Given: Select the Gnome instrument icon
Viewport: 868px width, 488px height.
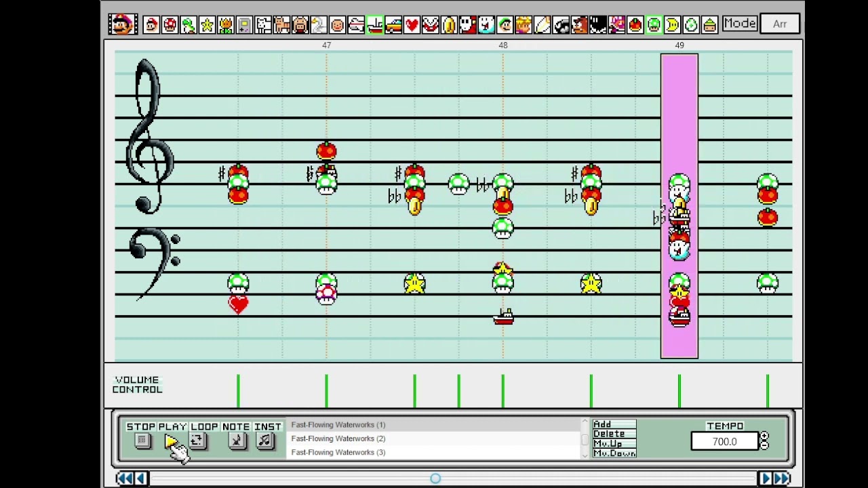Looking at the screenshot, I should [x=709, y=25].
